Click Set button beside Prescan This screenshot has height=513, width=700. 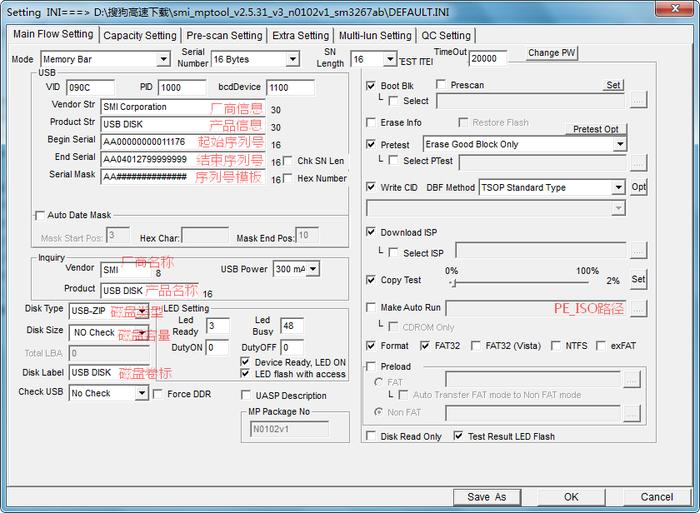pos(613,85)
